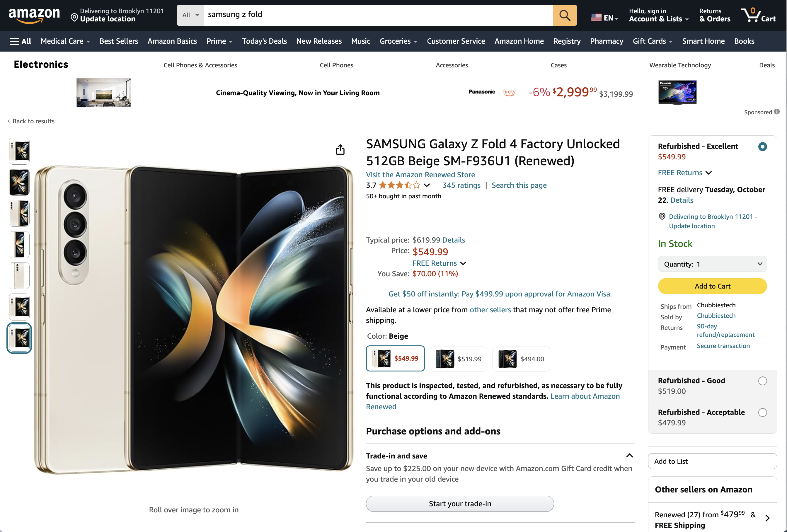Click the Amazon logo

34,14
